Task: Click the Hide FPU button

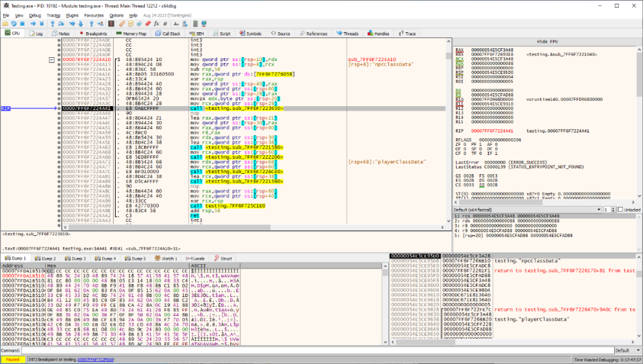Action: (x=547, y=40)
